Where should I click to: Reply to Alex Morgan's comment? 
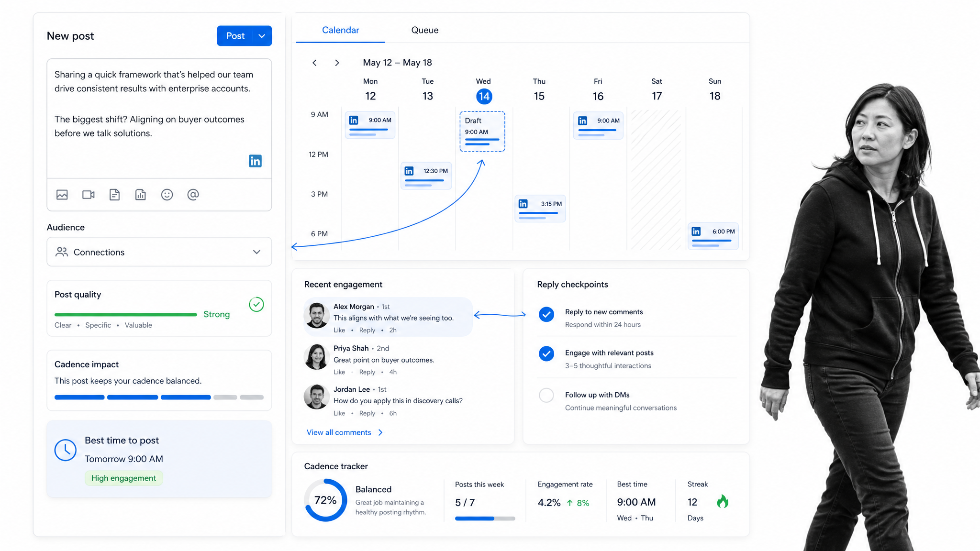[367, 330]
